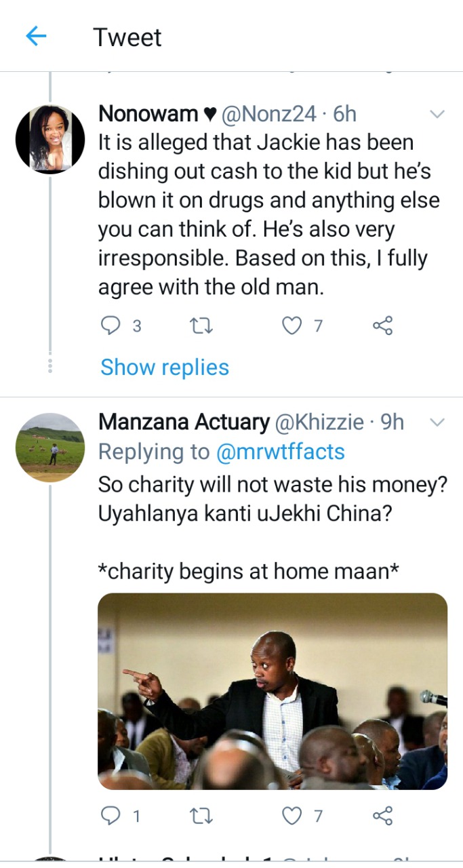Image resolution: width=463 pixels, height=868 pixels.
Task: Share Manzana Actuary's tweet
Action: pos(383,816)
